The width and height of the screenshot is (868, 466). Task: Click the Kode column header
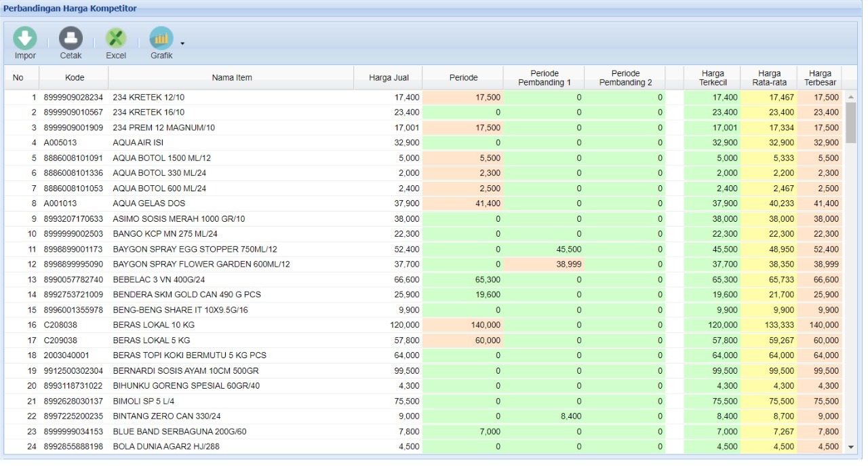[x=75, y=78]
